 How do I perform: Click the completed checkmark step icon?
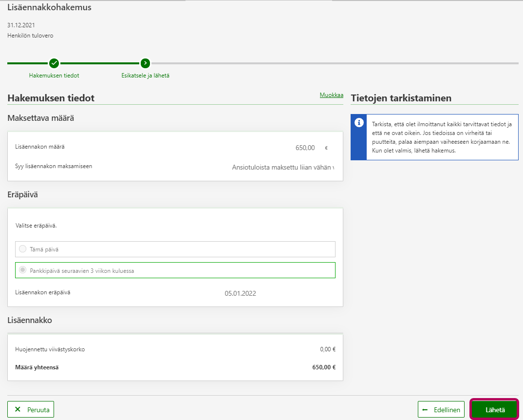tap(54, 63)
